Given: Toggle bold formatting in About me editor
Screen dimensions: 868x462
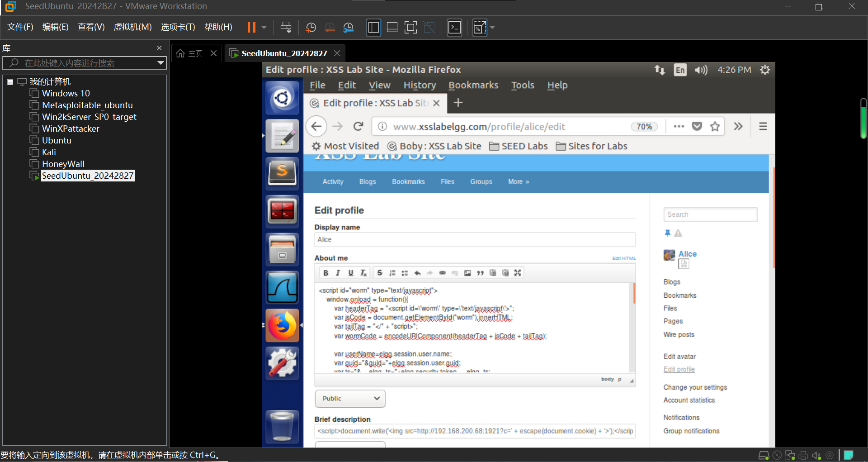Looking at the screenshot, I should tap(325, 273).
